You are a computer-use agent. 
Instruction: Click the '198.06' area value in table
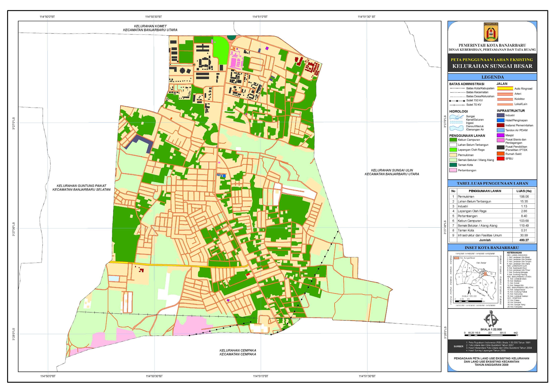pos(524,197)
